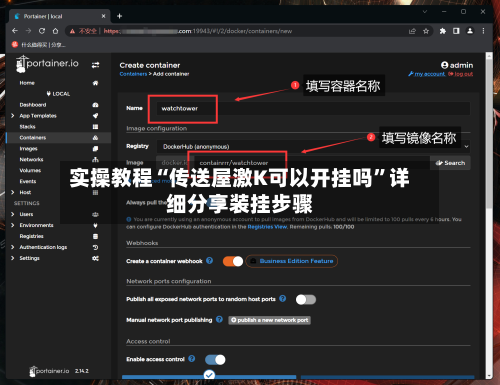This screenshot has height=385, width=500.
Task: Click the webhook help question icon
Action: 209,261
